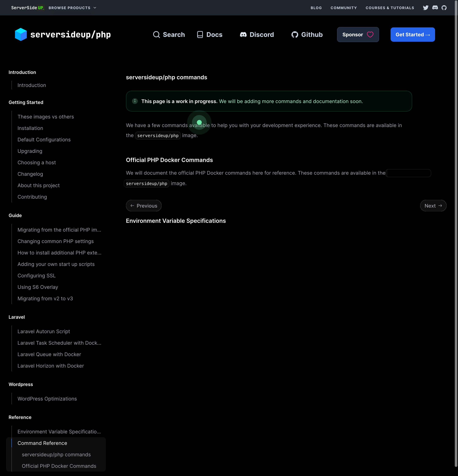Click the Search magnifier icon
This screenshot has height=476, width=458.
pyautogui.click(x=156, y=35)
